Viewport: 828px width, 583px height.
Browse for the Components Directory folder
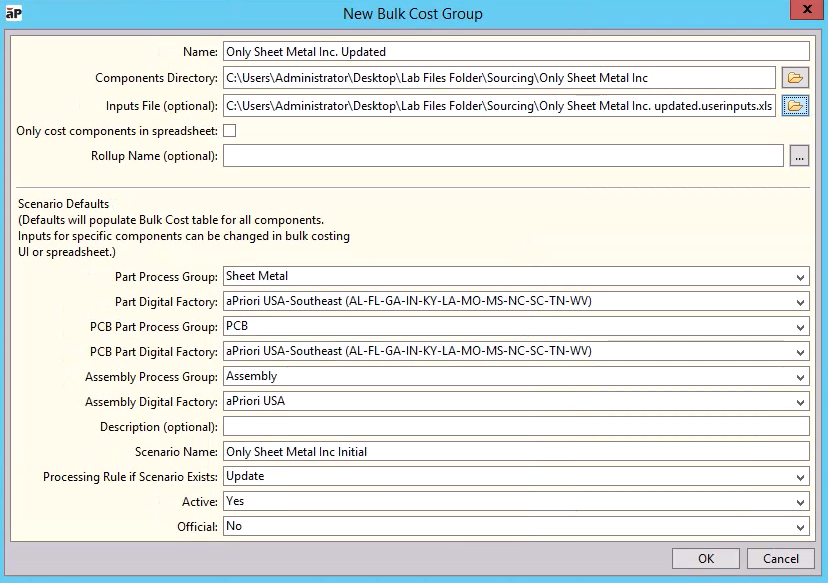click(795, 78)
